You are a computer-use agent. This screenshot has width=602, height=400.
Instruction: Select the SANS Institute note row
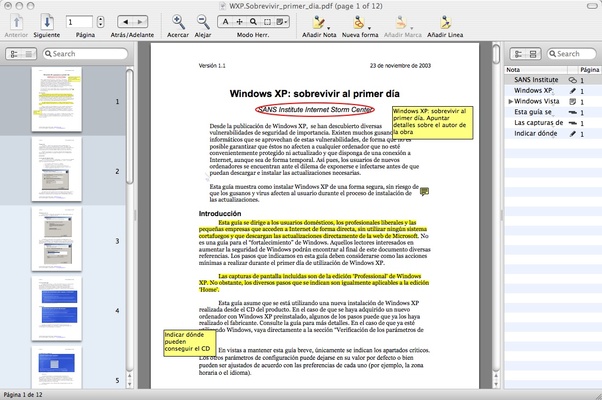pyautogui.click(x=553, y=80)
